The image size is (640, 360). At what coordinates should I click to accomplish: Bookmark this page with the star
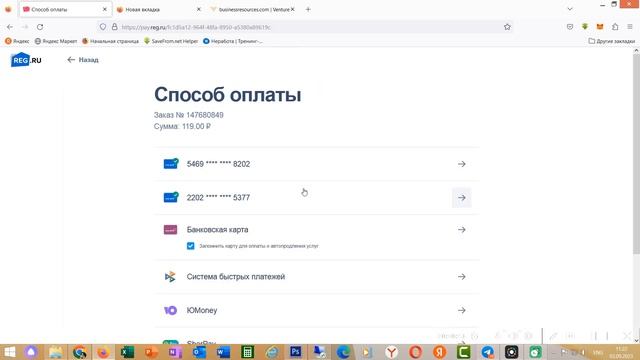(507, 27)
